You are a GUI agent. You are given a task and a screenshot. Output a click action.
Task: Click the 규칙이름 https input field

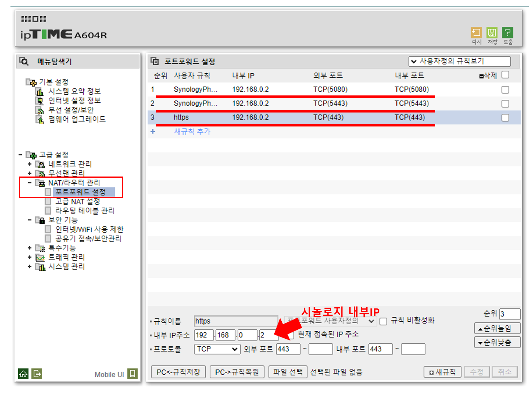pyautogui.click(x=236, y=321)
